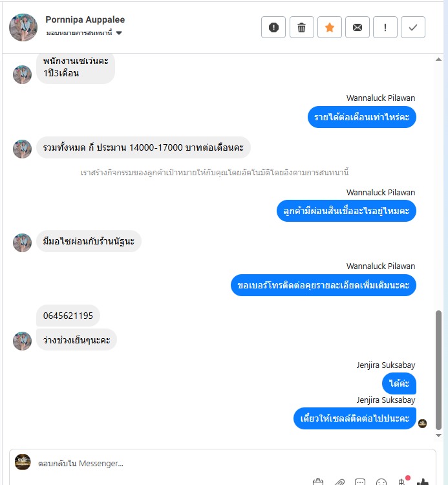Send a thumbs up like
Viewport: 448px width, 485px height.
point(423,482)
